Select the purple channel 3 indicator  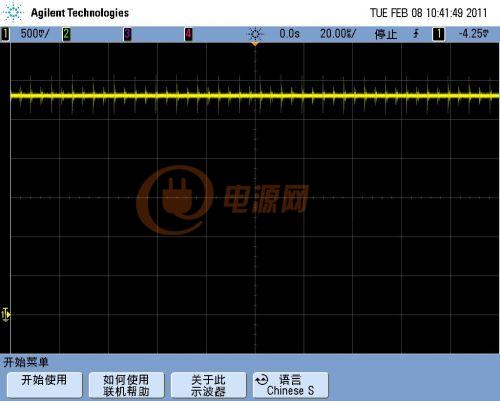pos(127,34)
